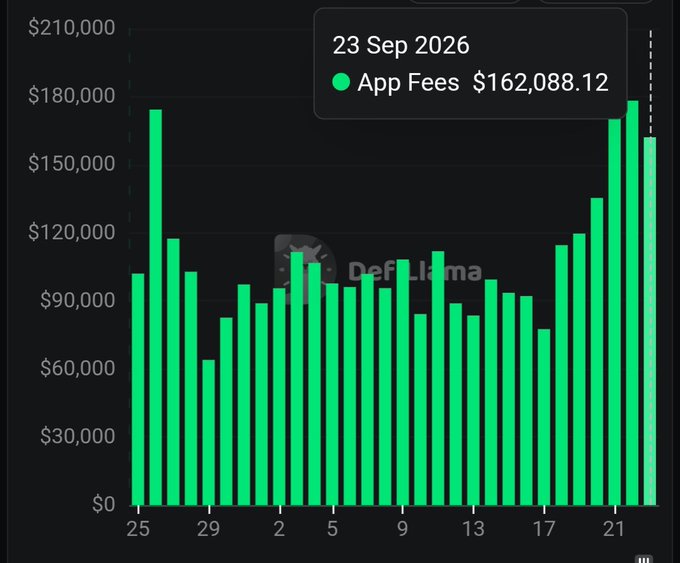Click the $60,000 y-axis label
The height and width of the screenshot is (563, 680).
click(78, 368)
